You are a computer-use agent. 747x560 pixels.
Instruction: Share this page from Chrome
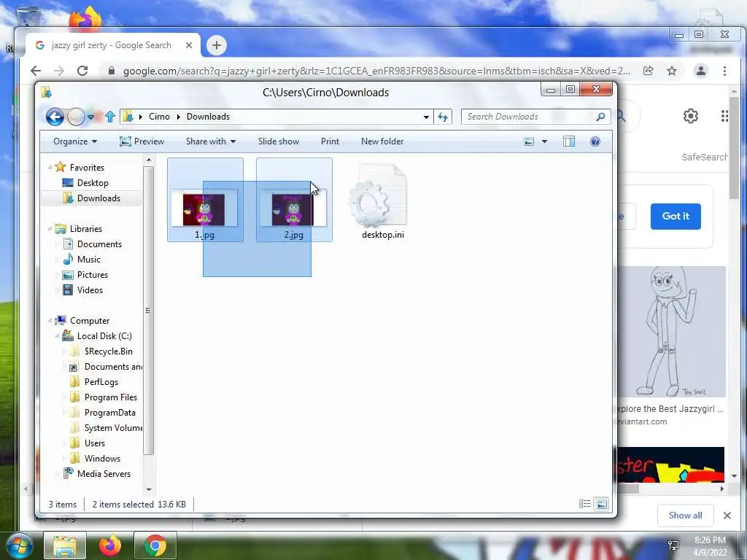click(648, 71)
